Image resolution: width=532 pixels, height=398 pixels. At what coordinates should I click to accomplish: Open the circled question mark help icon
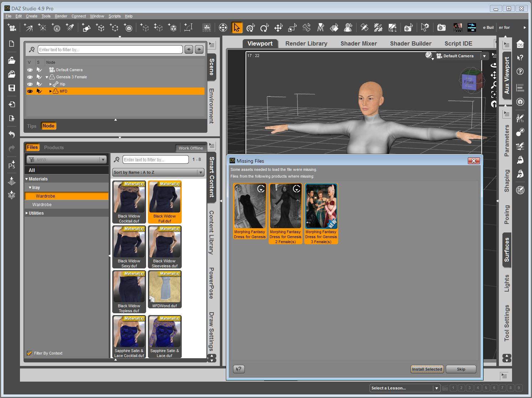pyautogui.click(x=520, y=72)
